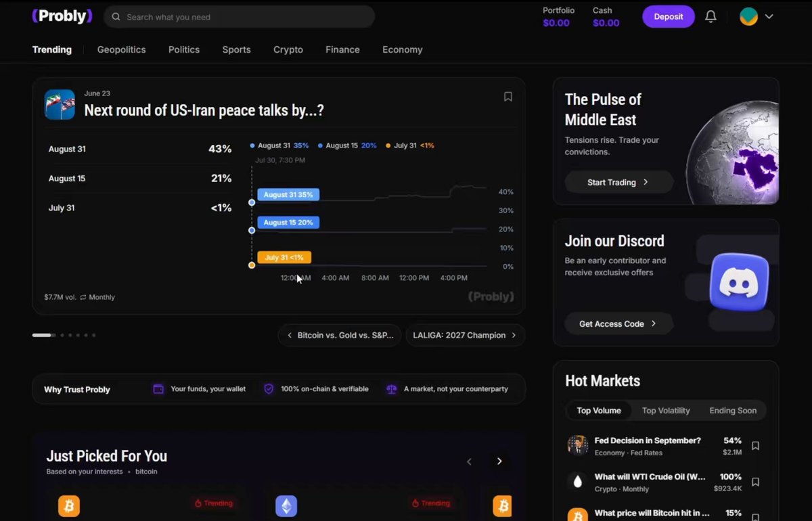Open the Trending tab
Screen dimensions: 812x521
point(52,49)
